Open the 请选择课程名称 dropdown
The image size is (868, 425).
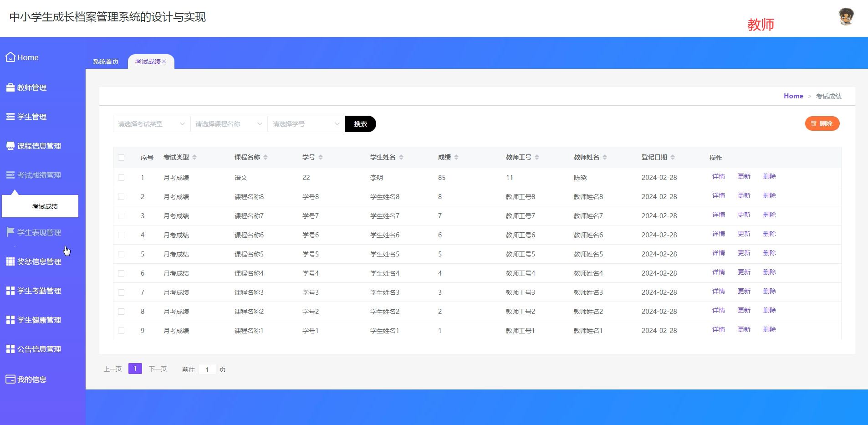pyautogui.click(x=229, y=124)
